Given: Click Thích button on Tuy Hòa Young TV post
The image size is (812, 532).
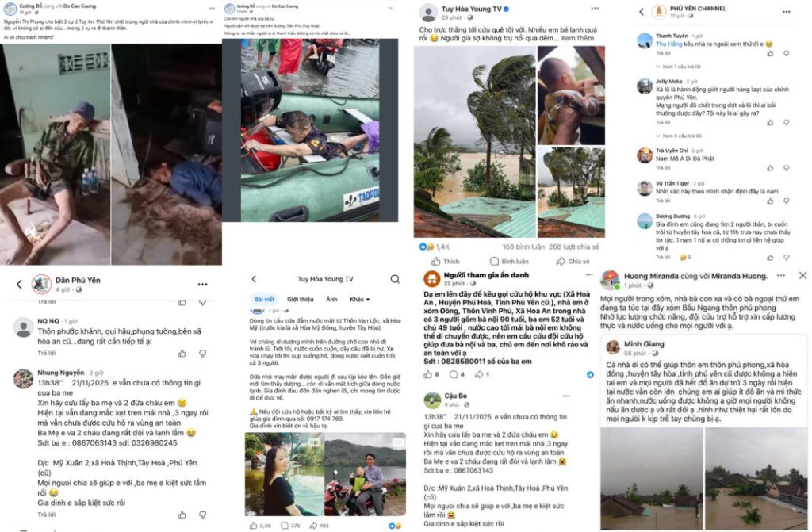Looking at the screenshot, I should click(446, 261).
